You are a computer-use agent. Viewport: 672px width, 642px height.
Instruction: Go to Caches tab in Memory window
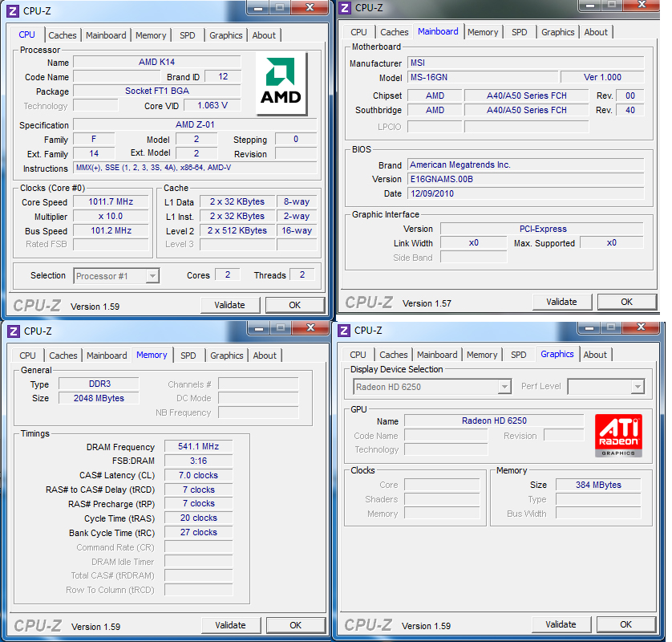(63, 356)
